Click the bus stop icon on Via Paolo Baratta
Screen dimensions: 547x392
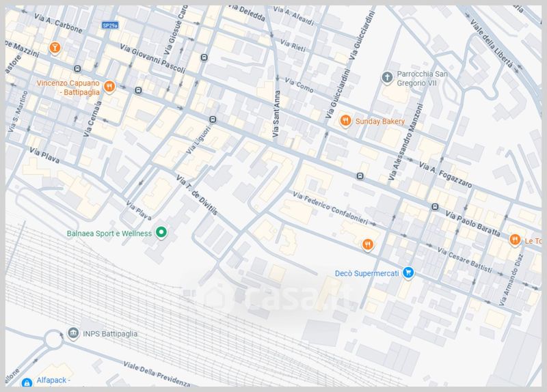(434, 207)
